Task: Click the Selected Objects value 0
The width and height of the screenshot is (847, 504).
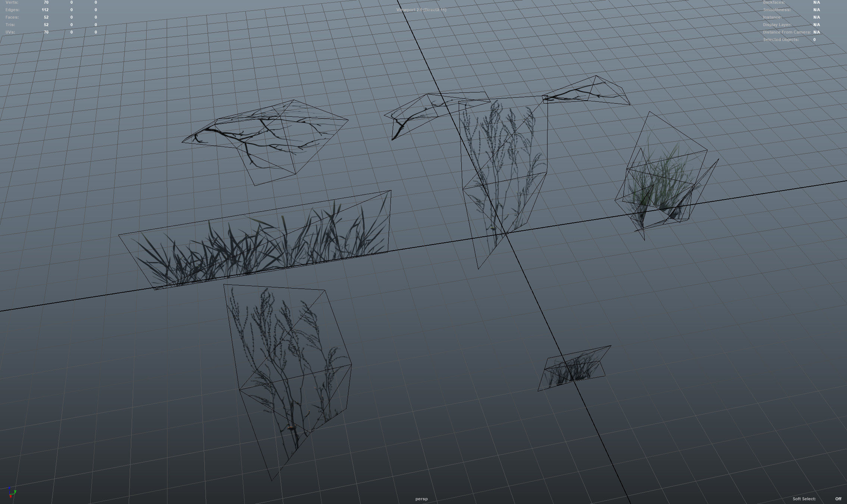Action: coord(815,40)
